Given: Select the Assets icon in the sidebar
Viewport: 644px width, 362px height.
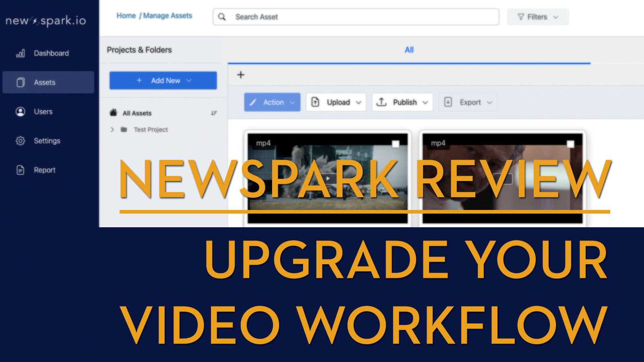Looking at the screenshot, I should click(x=20, y=82).
